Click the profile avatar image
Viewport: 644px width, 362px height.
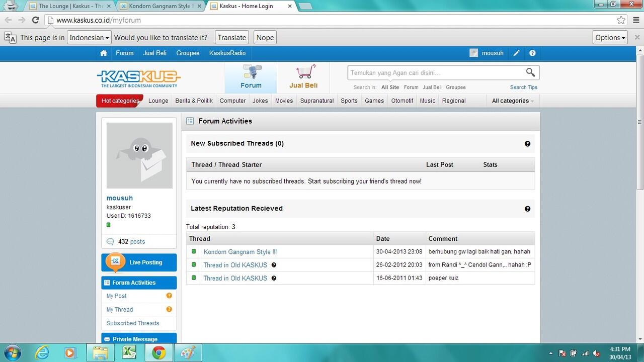[139, 155]
